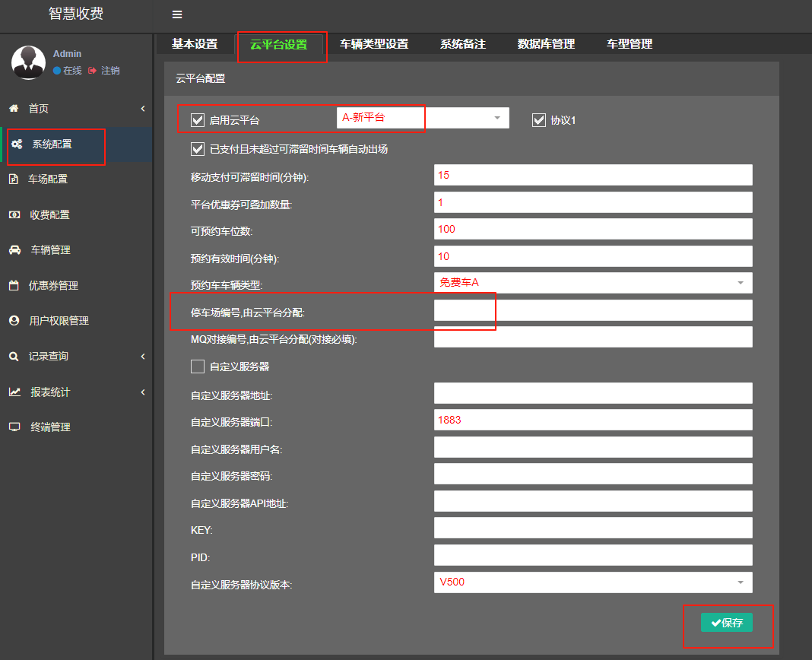Click the PID input field
The width and height of the screenshot is (812, 660).
coord(593,555)
